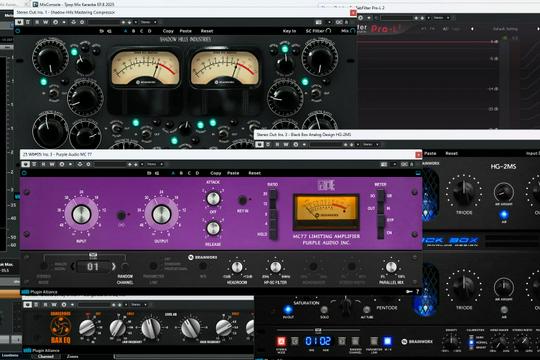This screenshot has height=360, width=540.
Task: Enable Write automation W in Shadow Hills toolbar
Action: click(45, 22)
